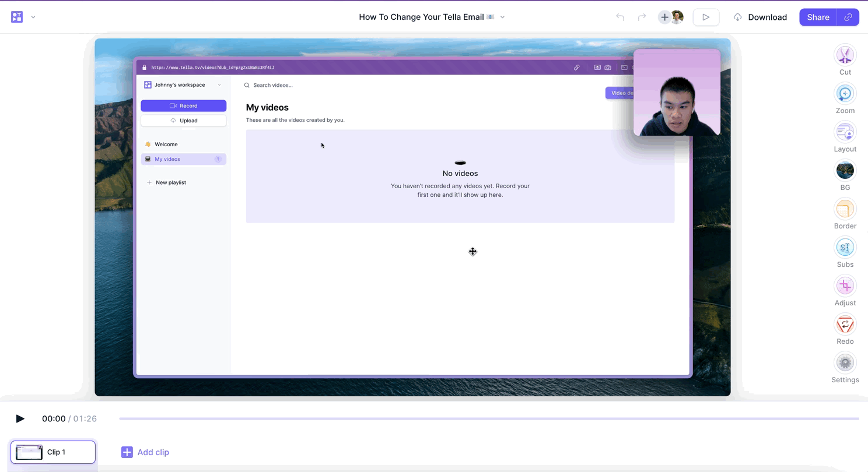Click the webcam portrait icon in the recorded browser bar
This screenshot has height=472, width=868.
click(597, 68)
